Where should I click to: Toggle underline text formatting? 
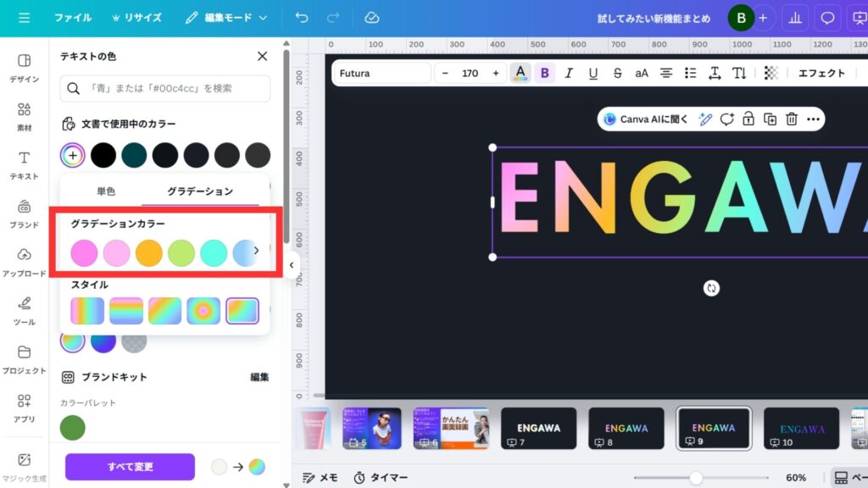[x=593, y=73]
